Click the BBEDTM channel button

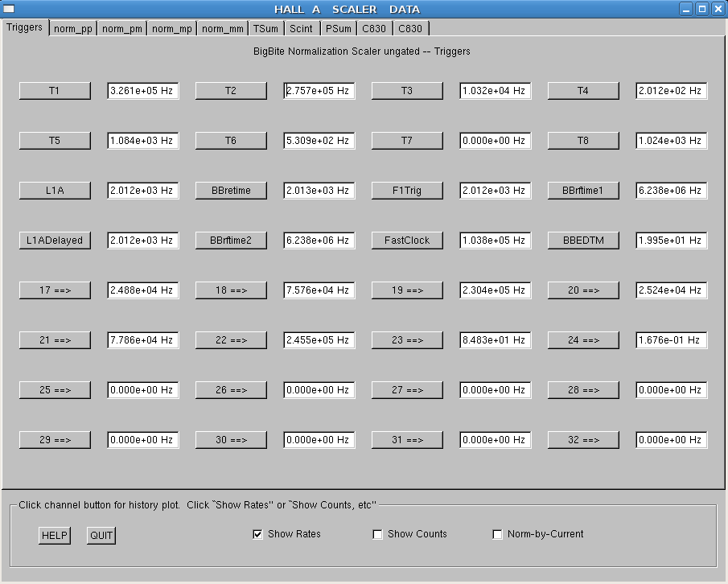click(583, 241)
